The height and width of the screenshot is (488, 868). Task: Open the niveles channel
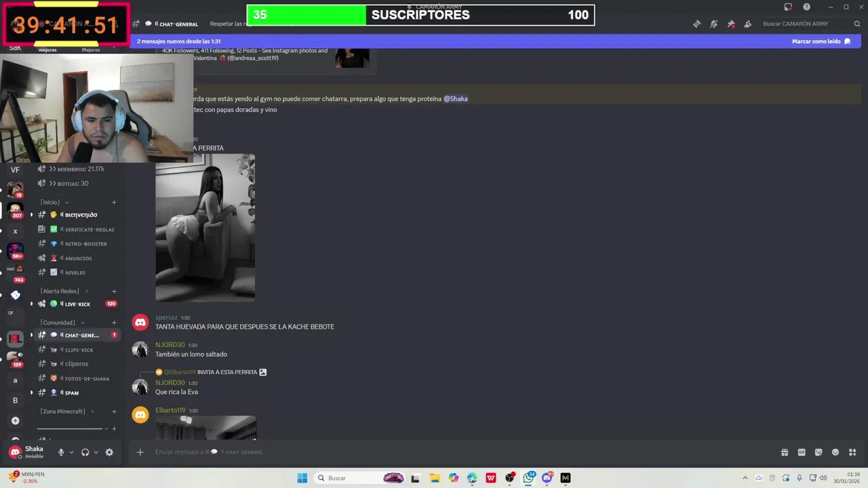[78, 272]
